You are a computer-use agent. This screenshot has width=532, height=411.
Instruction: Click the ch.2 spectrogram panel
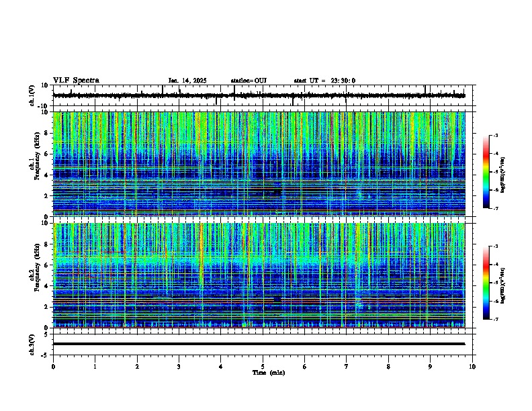point(259,275)
